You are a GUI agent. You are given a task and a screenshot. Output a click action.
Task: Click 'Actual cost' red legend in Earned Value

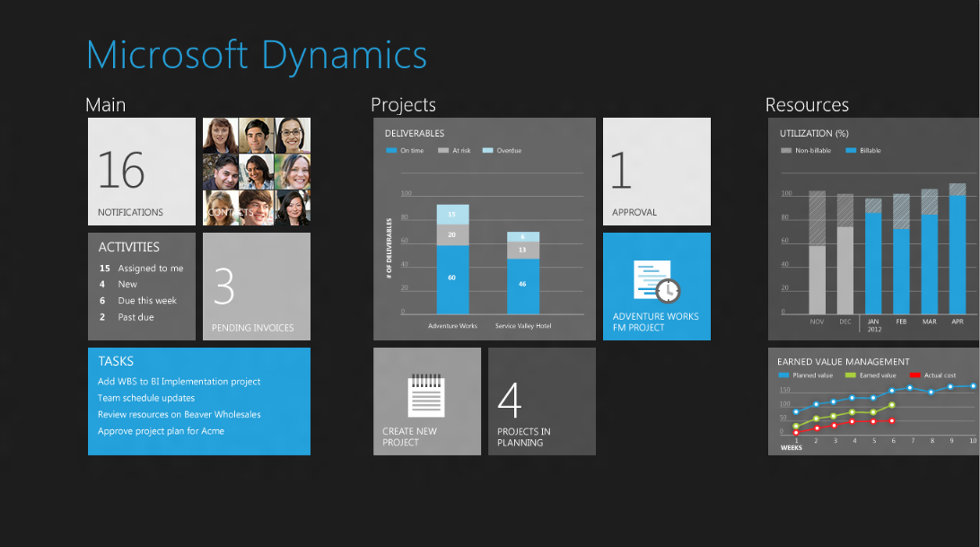click(914, 375)
